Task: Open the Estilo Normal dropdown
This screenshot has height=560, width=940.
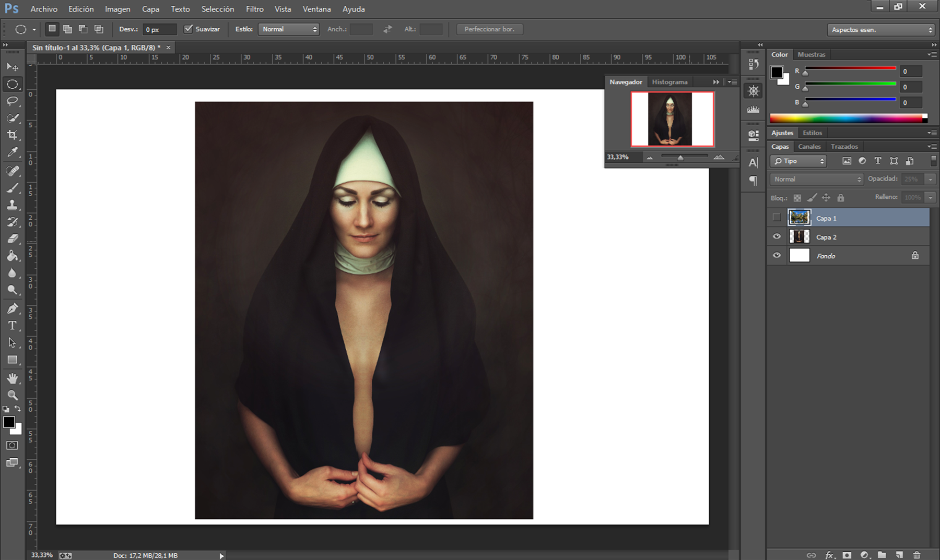Action: click(x=288, y=29)
